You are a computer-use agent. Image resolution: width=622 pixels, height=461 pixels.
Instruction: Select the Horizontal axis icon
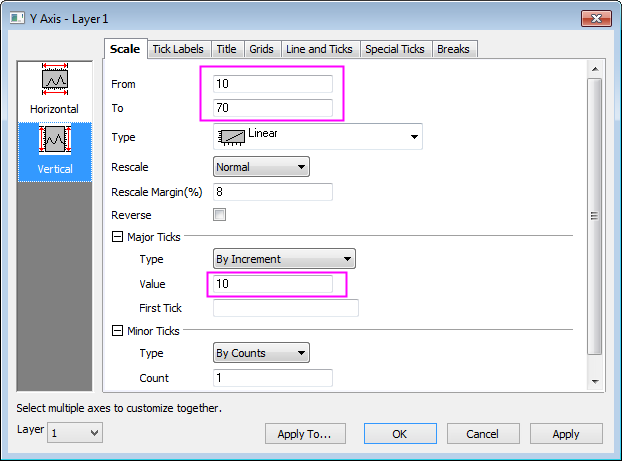click(54, 80)
